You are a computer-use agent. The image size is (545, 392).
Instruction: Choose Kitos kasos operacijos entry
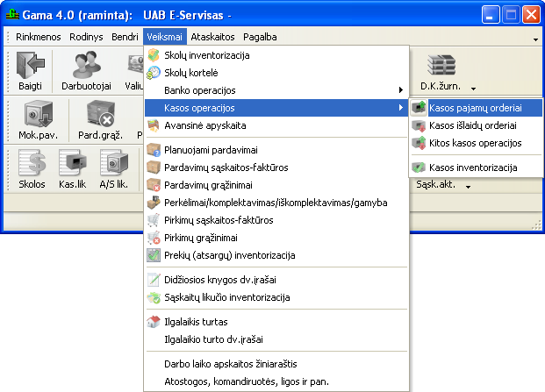pos(476,143)
